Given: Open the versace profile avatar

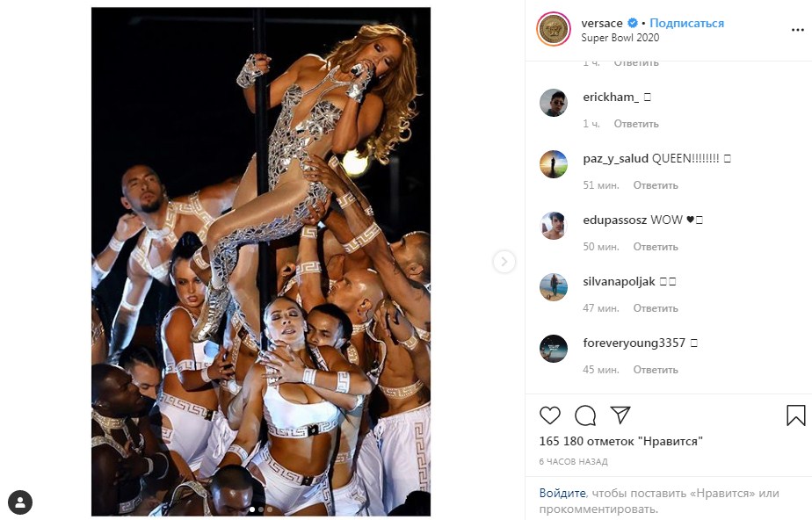Looking at the screenshot, I should (554, 30).
